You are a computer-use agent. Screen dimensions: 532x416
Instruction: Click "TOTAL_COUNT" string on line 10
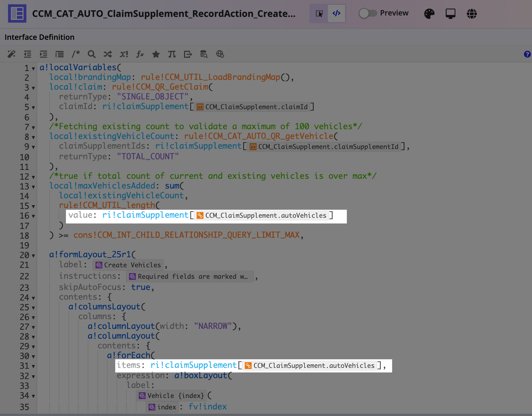click(x=148, y=156)
